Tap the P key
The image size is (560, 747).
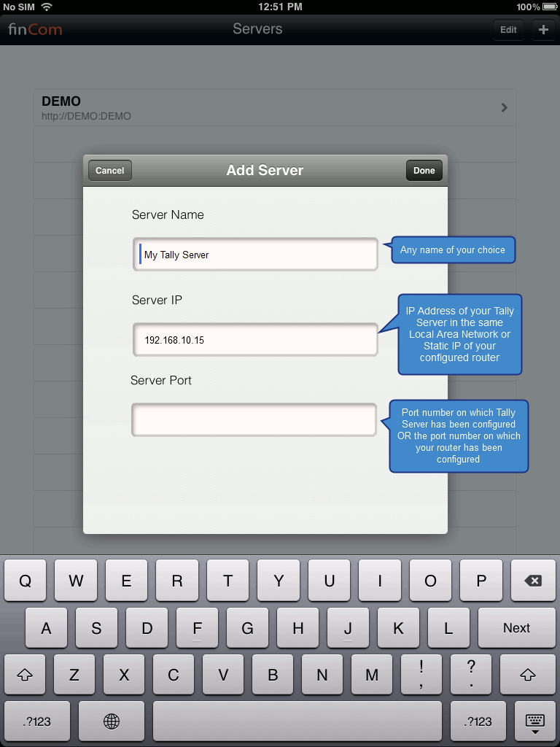[x=481, y=580]
